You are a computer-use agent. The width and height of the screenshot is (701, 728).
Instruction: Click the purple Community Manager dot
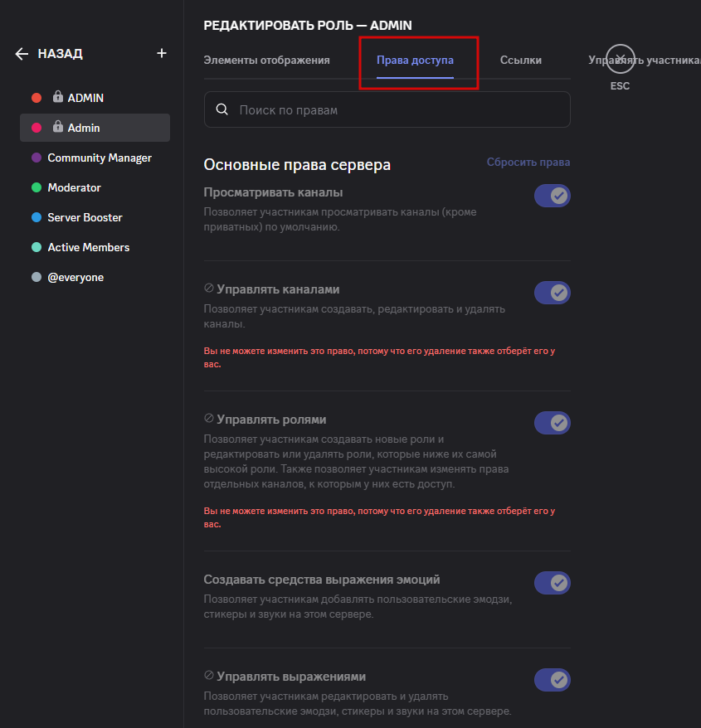pos(37,158)
